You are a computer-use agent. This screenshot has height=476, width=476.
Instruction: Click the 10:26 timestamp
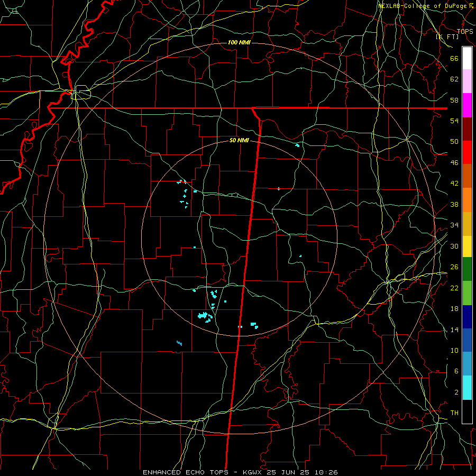326,472
